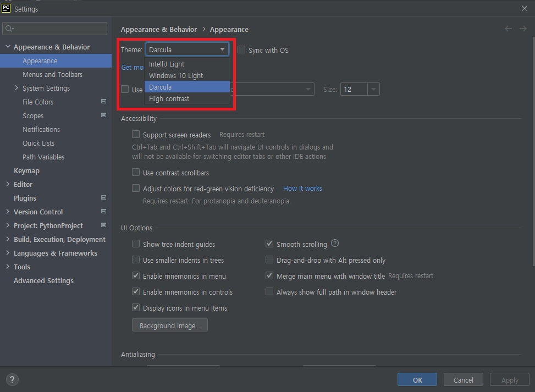Open help with the question mark button

tap(12, 379)
